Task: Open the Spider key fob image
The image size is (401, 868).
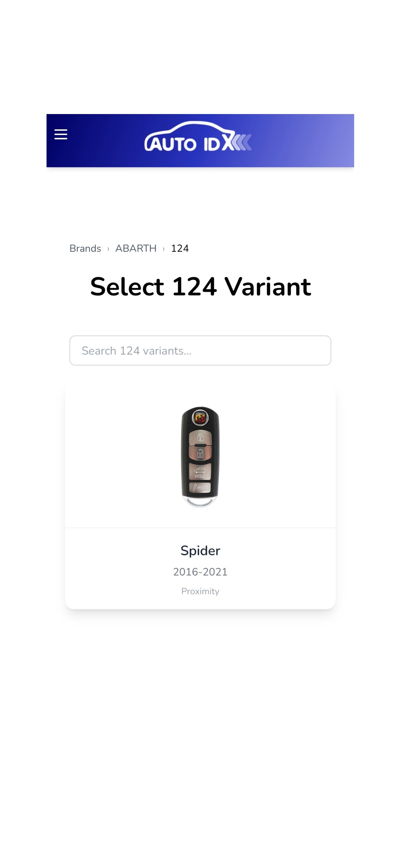Action: point(200,456)
